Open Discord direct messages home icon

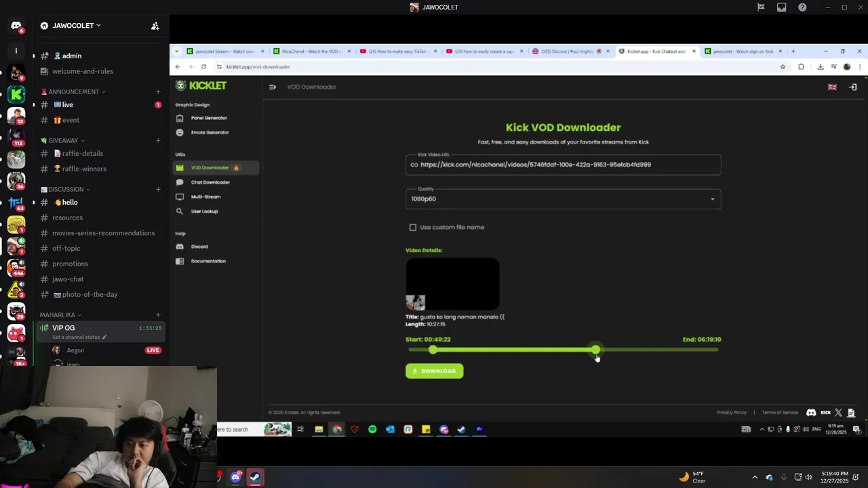(x=16, y=26)
